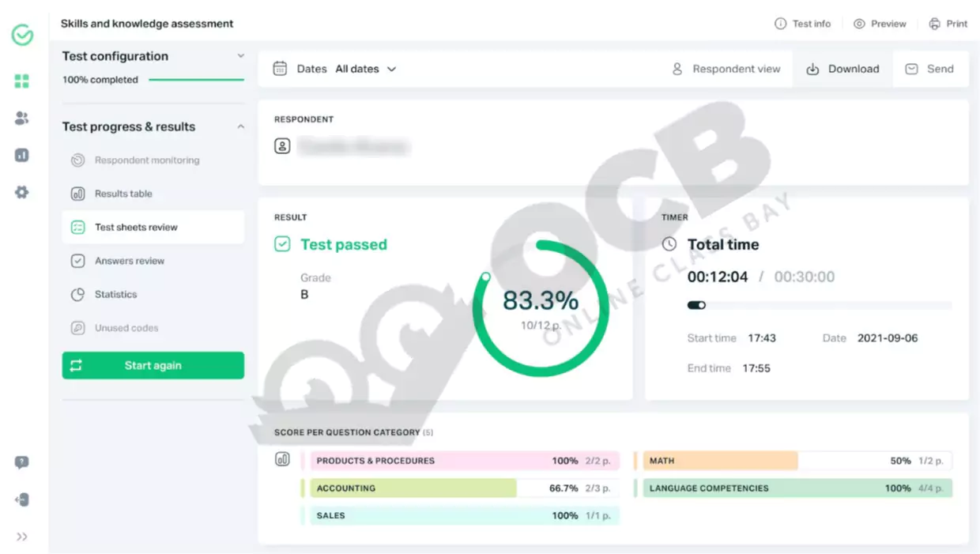This screenshot has height=554, width=980.
Task: Click the results analytics icon in sidebar
Action: tap(22, 155)
